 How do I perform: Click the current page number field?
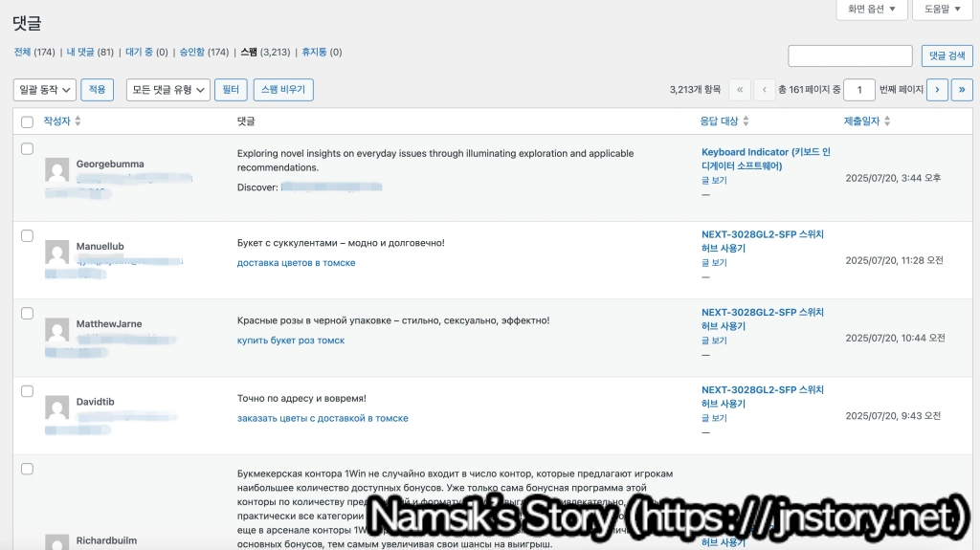pos(859,90)
